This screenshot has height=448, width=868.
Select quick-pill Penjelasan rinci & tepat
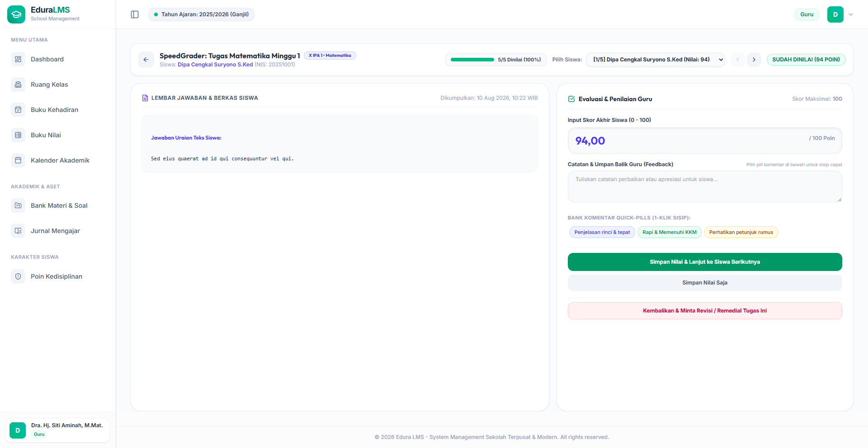pos(602,232)
